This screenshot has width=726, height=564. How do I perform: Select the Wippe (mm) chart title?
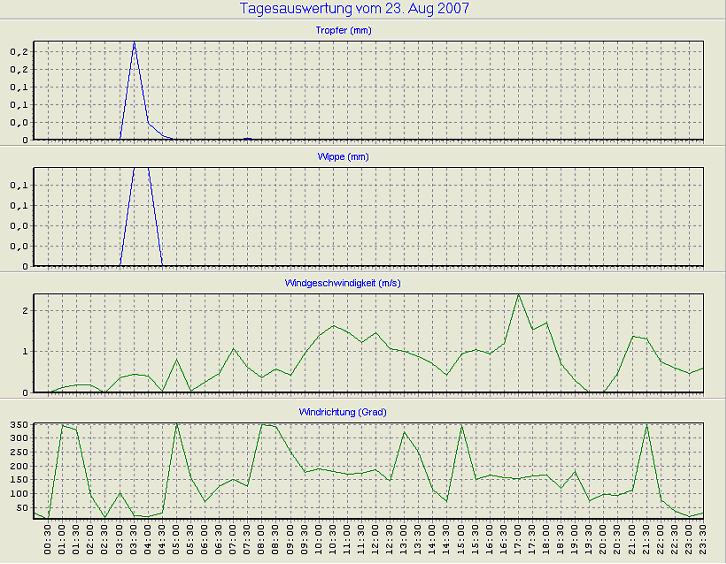click(363, 157)
